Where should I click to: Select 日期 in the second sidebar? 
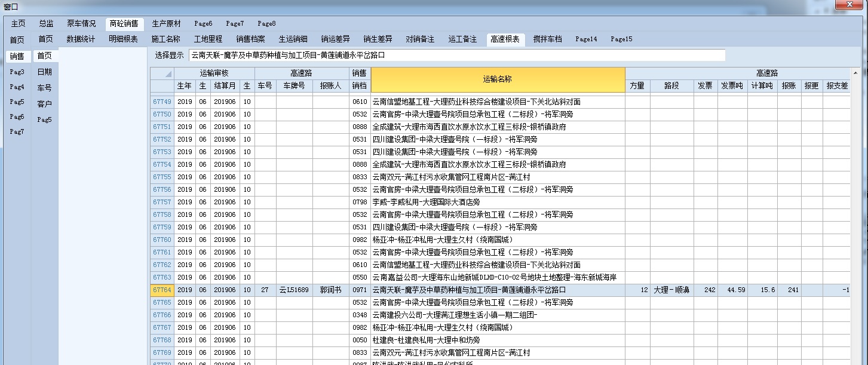coord(45,72)
